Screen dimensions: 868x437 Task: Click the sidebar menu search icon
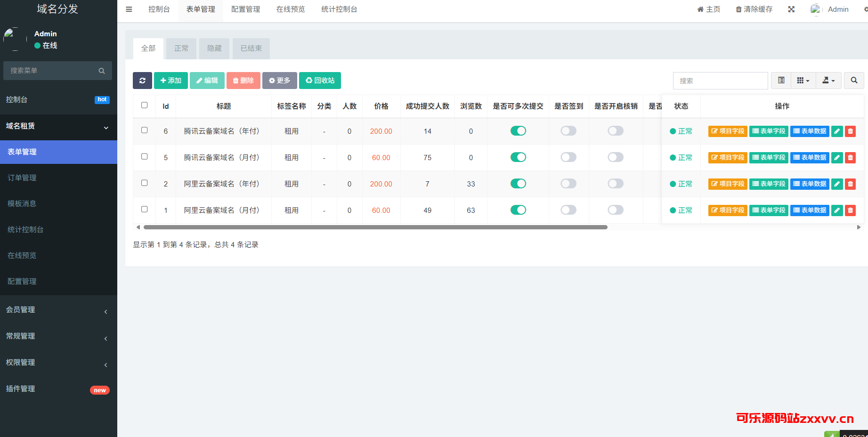tap(101, 71)
